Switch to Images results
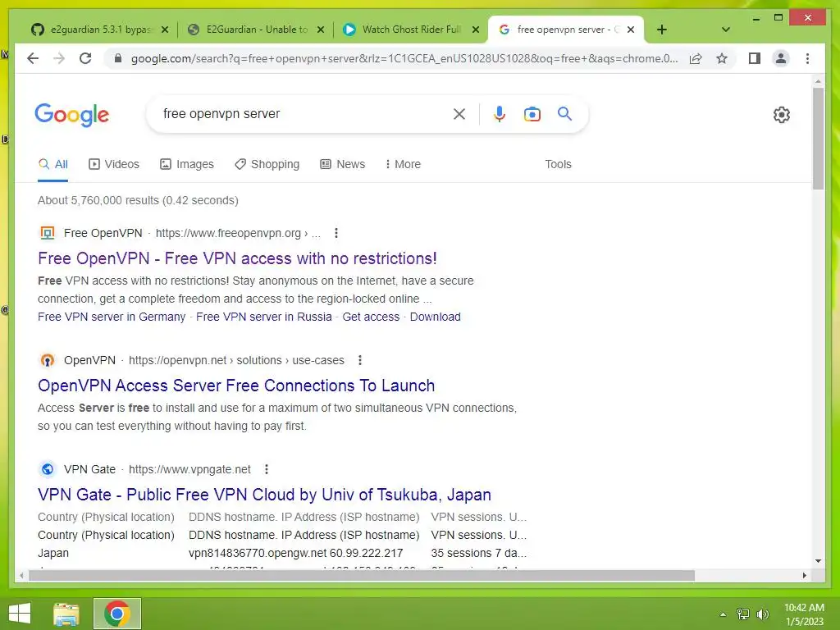The height and width of the screenshot is (630, 840). (x=187, y=164)
